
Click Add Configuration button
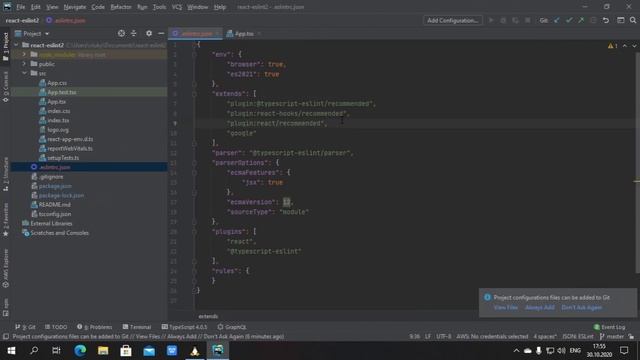click(453, 20)
